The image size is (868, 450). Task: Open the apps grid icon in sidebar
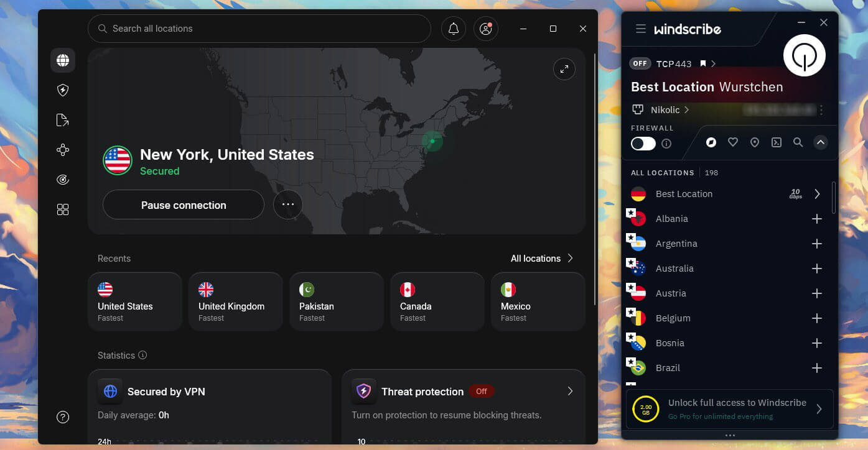click(x=63, y=209)
